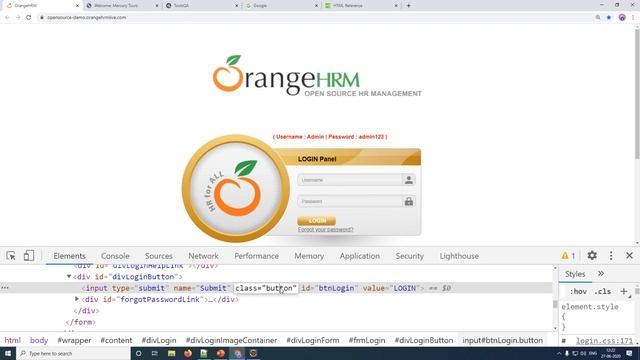This screenshot has width=640, height=360.
Task: Click the browser back arrow
Action: 7,18
